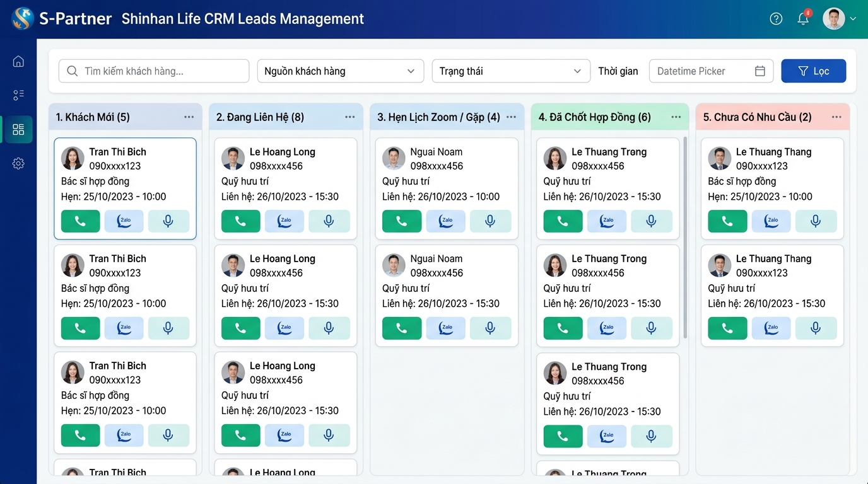The image size is (868, 484).
Task: Click the '4. Đã Chốt Hợp Đồng (6)' column title
Action: click(595, 117)
